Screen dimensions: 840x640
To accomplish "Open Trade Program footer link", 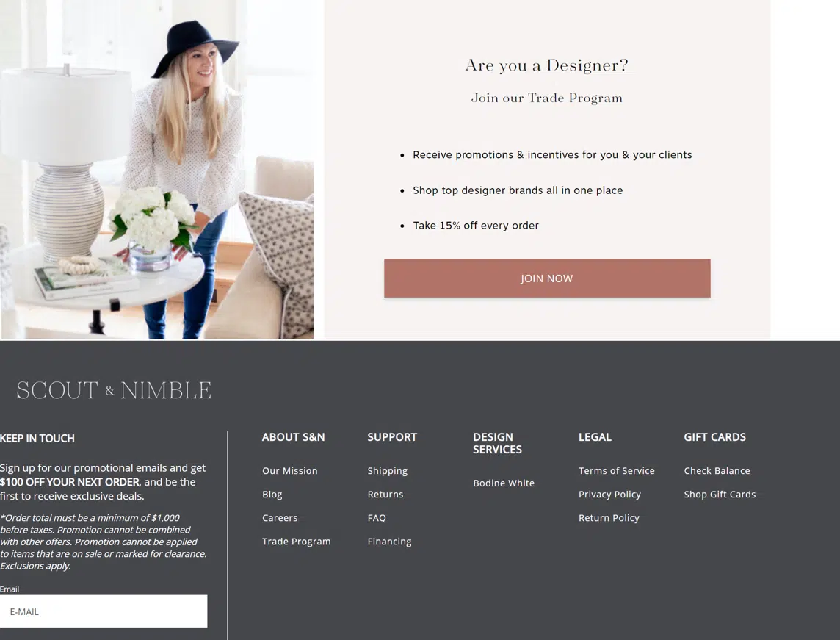I will (296, 542).
